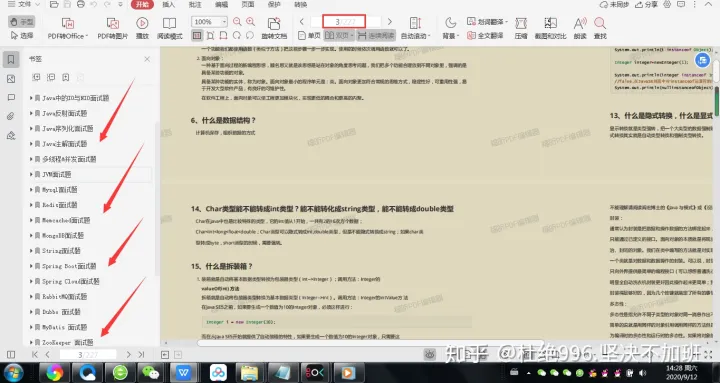
Task: Open the attachments paperclip icon in sidebar
Action: coord(11,116)
